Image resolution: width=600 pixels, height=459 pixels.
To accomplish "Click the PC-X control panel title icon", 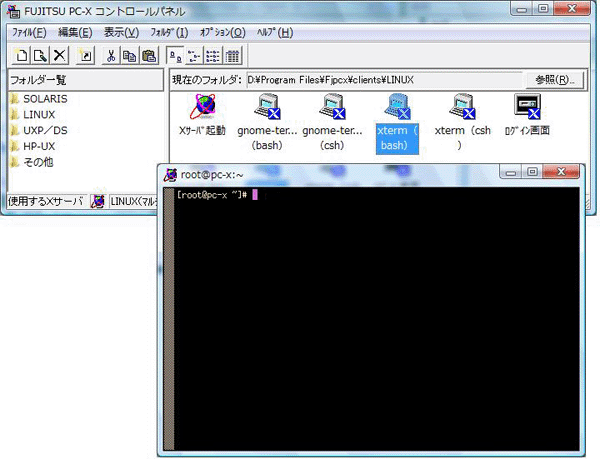I will (14, 11).
